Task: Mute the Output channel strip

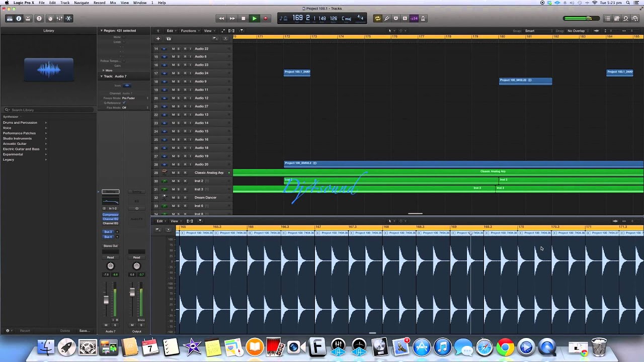Action: (x=132, y=325)
